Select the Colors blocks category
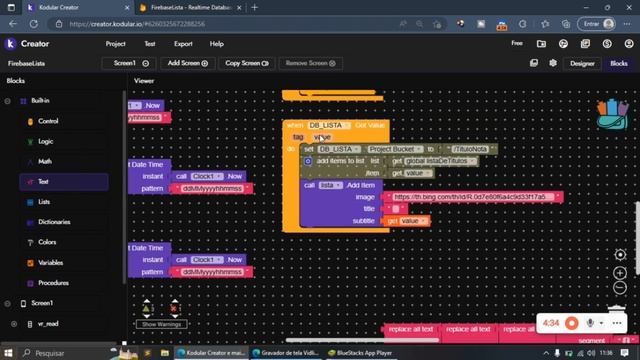This screenshot has width=640, height=360. click(64, 242)
